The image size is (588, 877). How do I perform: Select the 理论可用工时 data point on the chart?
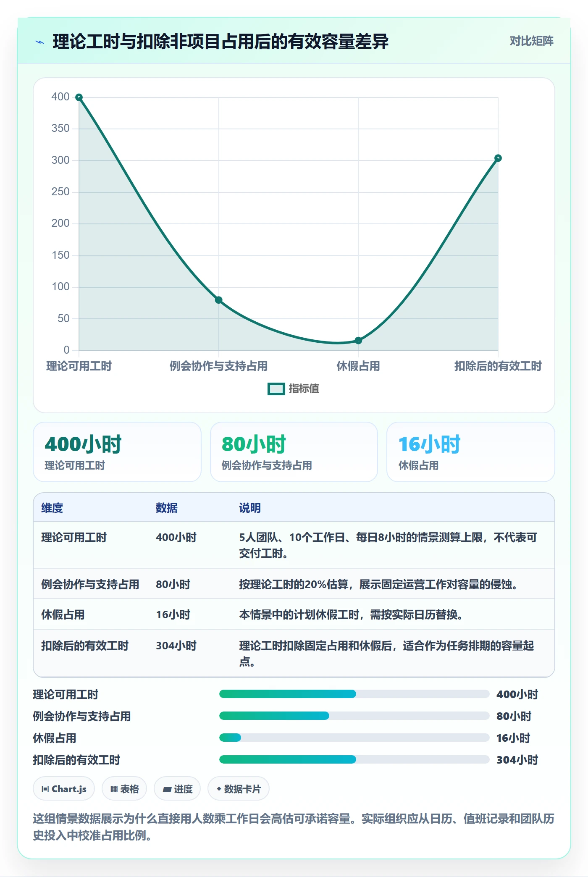click(79, 97)
